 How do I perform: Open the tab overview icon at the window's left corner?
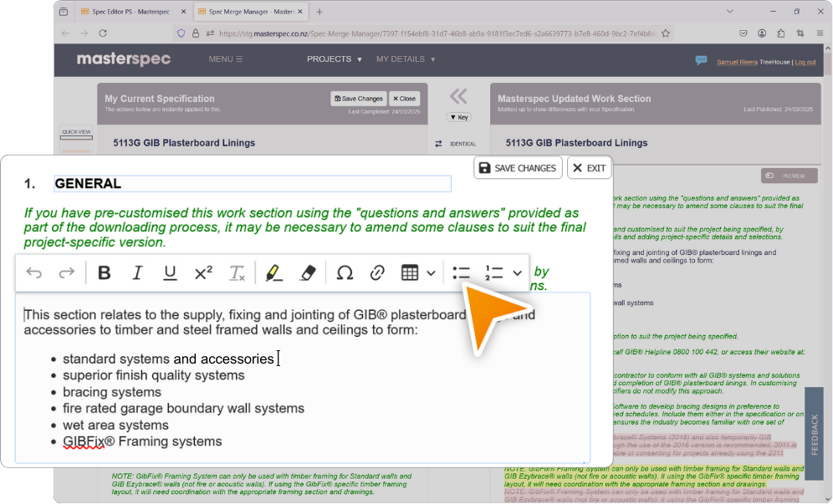tap(64, 11)
